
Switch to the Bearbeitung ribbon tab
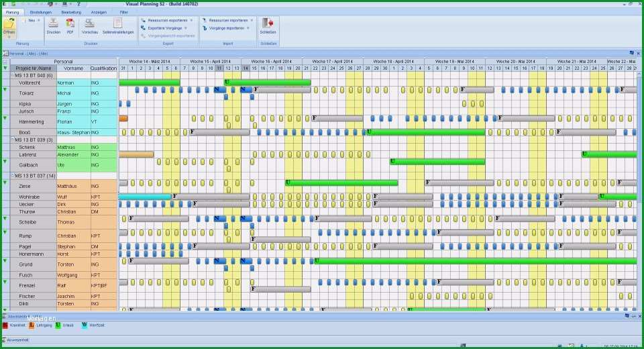pos(71,12)
